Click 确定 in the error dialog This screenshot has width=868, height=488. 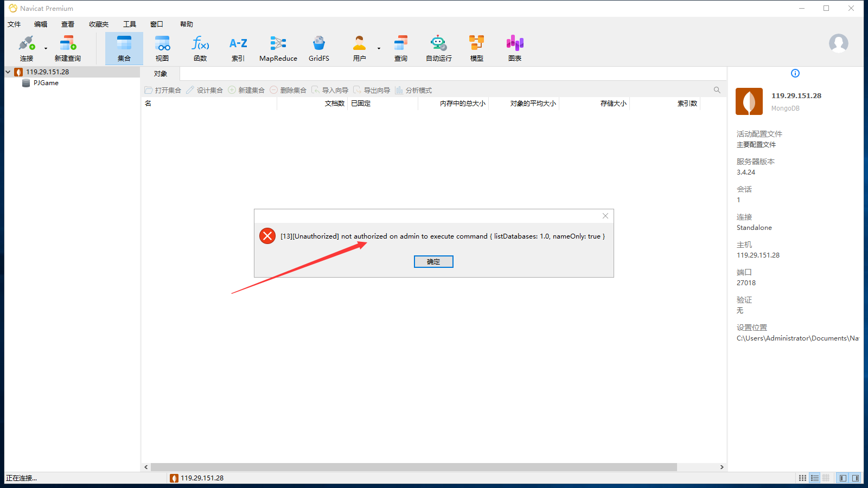tap(433, 262)
